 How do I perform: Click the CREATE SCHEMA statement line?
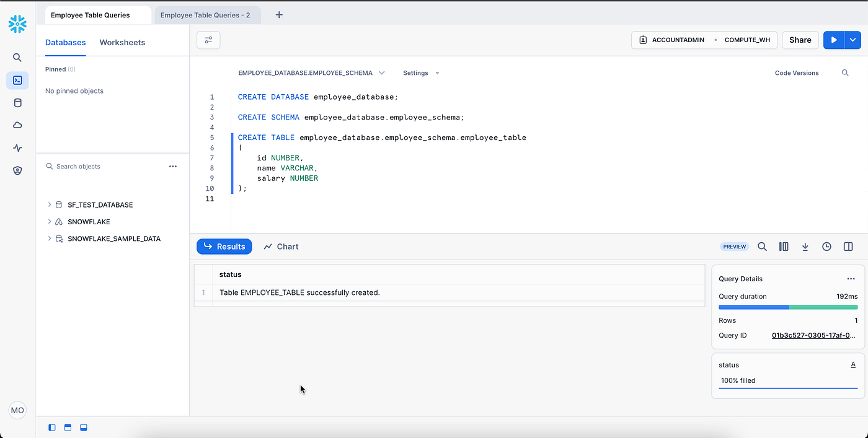(x=351, y=118)
